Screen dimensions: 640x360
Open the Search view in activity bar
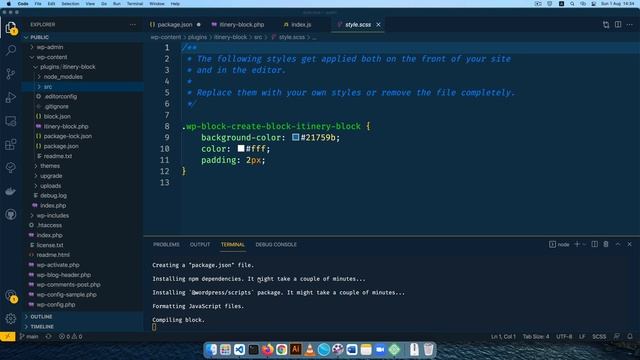tap(11, 50)
